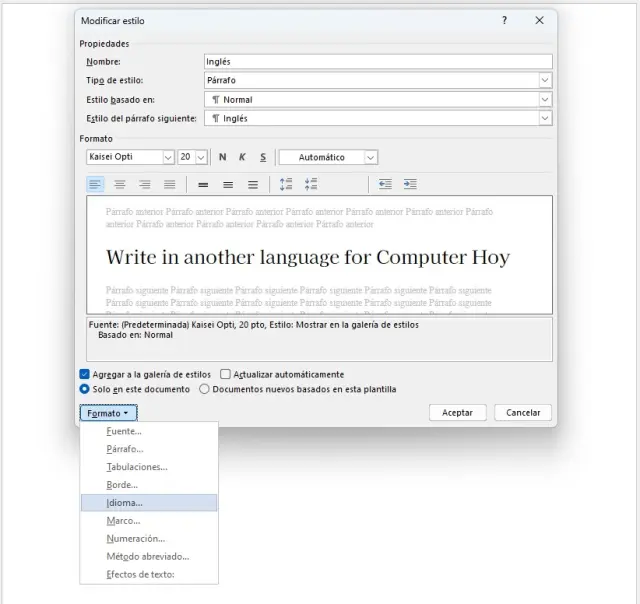The width and height of the screenshot is (640, 604).
Task: Click the Aceptar button
Action: click(457, 412)
